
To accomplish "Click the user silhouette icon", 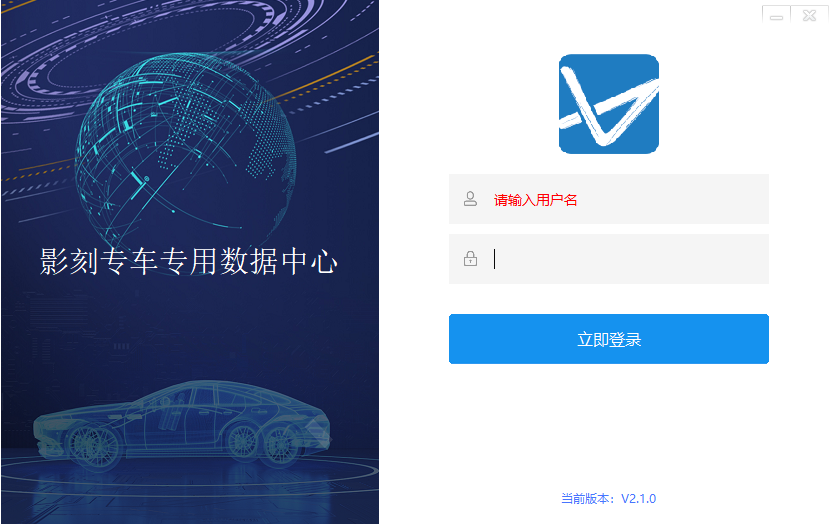I will [470, 199].
